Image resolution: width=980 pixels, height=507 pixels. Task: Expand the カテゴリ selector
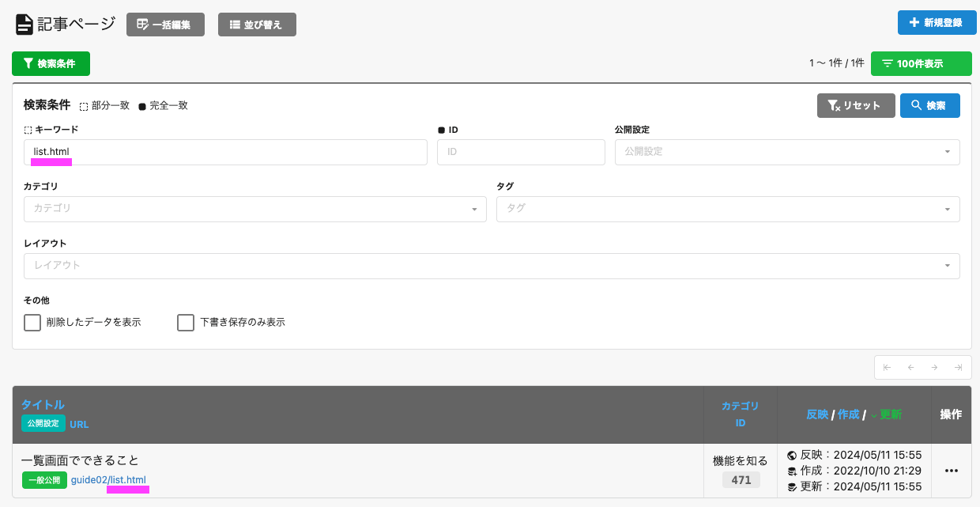point(254,209)
